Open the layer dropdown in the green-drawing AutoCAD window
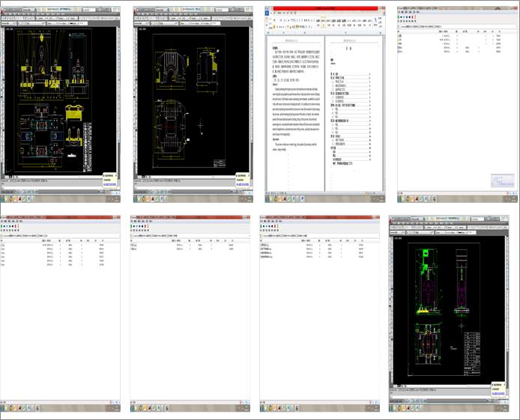Screen dimensions: 520x420 tap(420, 233)
